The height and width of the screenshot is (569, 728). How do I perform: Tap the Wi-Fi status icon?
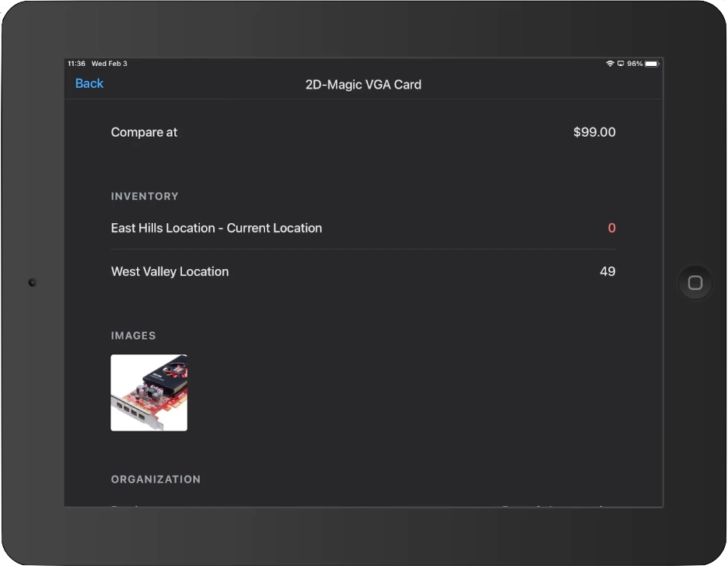pyautogui.click(x=610, y=64)
